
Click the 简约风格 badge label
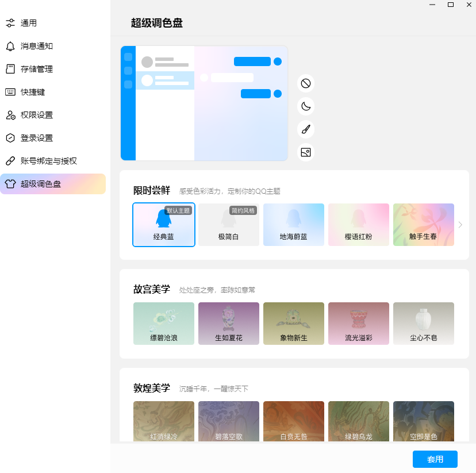click(243, 210)
